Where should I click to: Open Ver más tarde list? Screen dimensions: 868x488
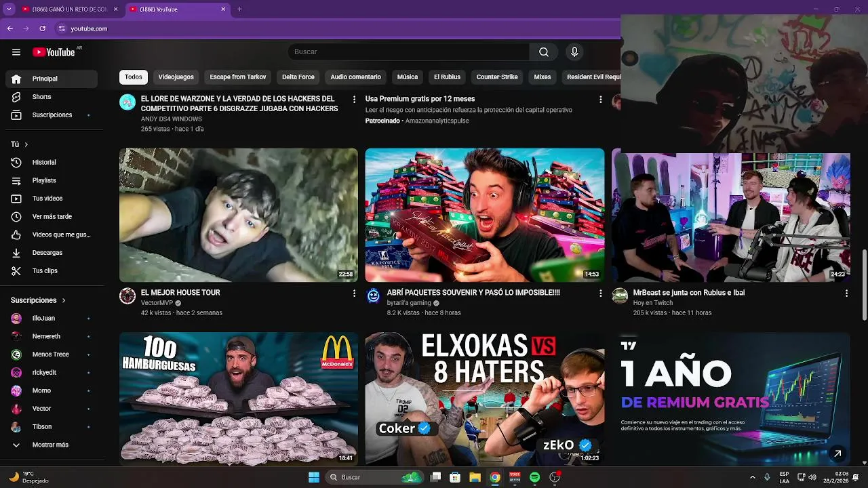[x=52, y=217]
